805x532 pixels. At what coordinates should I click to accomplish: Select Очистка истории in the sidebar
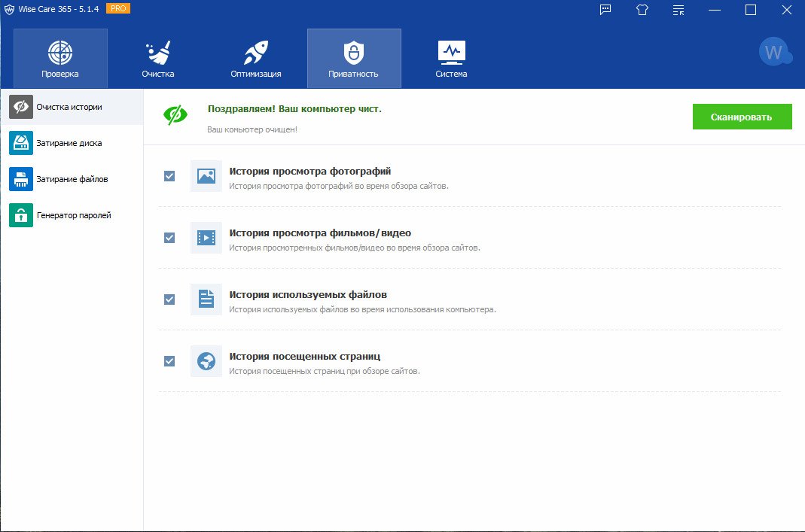71,107
